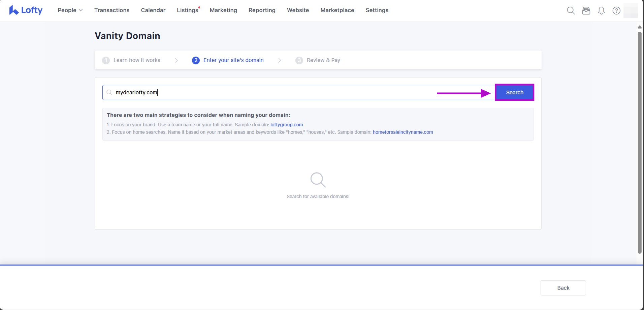Click the Back button
This screenshot has height=310, width=644.
pos(563,288)
